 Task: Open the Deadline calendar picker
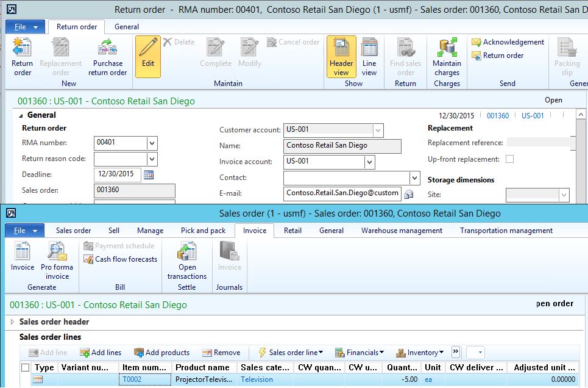(149, 174)
